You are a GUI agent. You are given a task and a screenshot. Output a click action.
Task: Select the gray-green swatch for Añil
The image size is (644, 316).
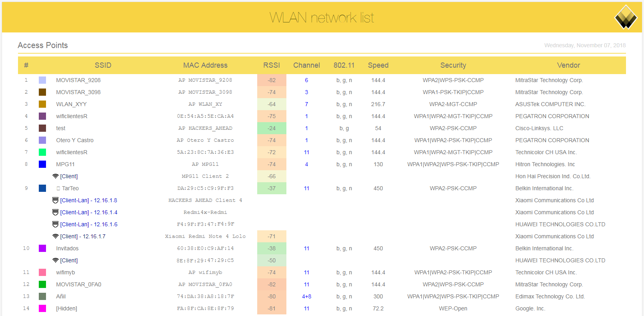(x=42, y=296)
